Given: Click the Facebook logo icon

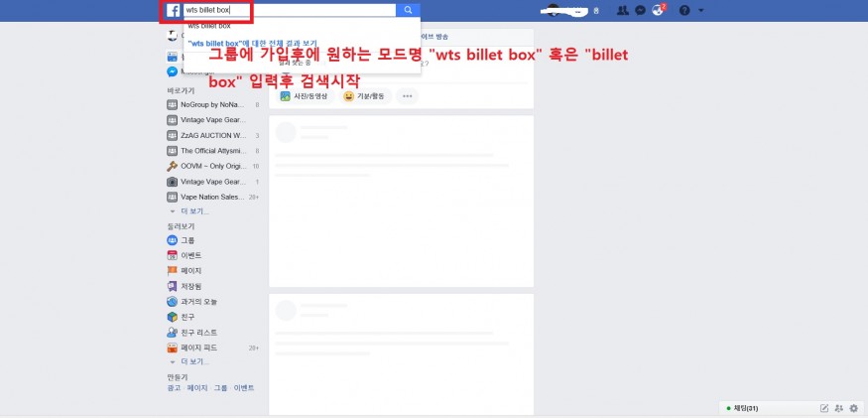Looking at the screenshot, I should pyautogui.click(x=173, y=11).
